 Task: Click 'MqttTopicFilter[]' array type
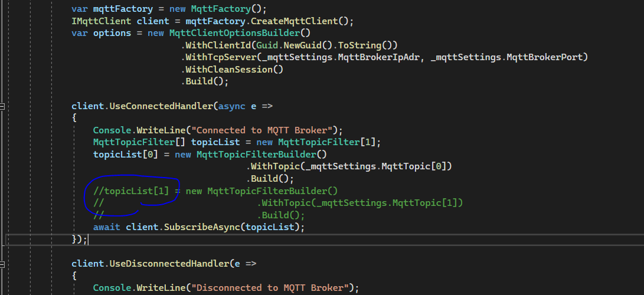tap(140, 142)
